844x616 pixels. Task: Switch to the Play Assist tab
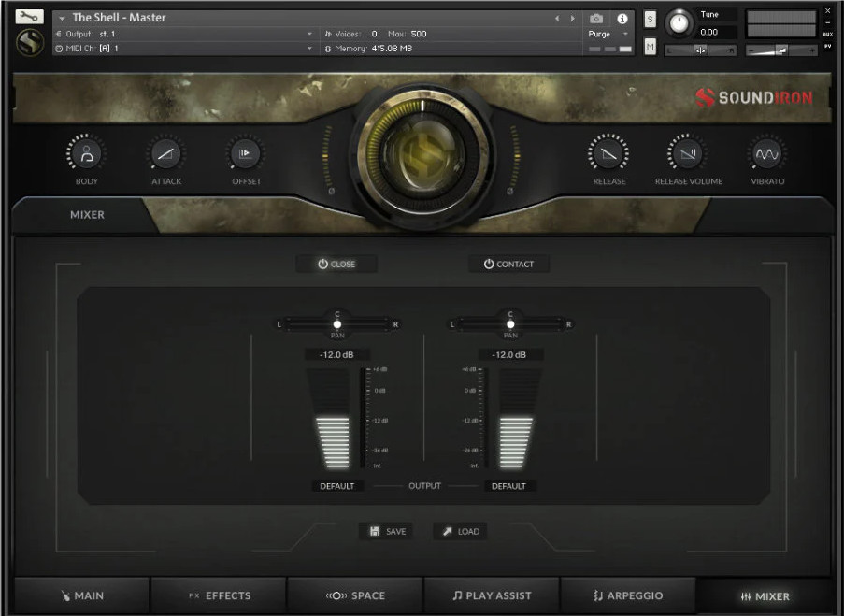click(x=491, y=595)
